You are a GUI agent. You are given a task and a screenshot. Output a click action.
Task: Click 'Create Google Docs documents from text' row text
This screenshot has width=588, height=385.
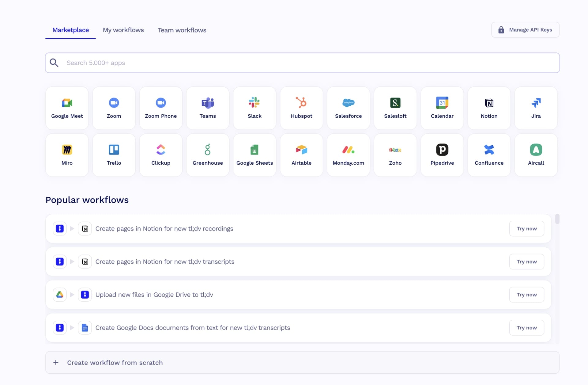(x=193, y=328)
